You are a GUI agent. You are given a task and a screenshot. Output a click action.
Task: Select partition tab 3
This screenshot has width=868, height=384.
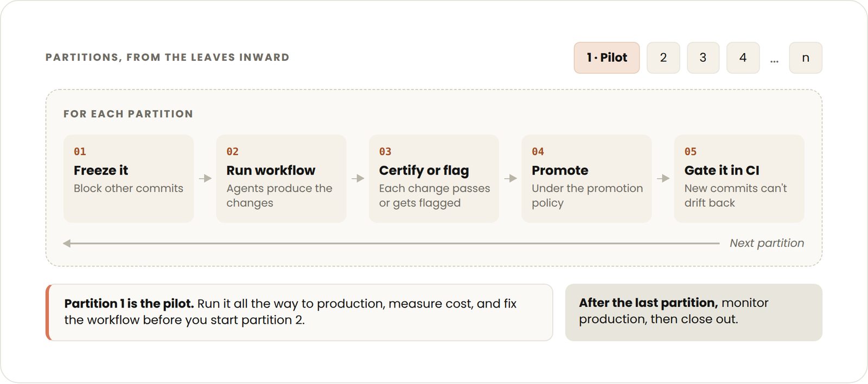[703, 57]
